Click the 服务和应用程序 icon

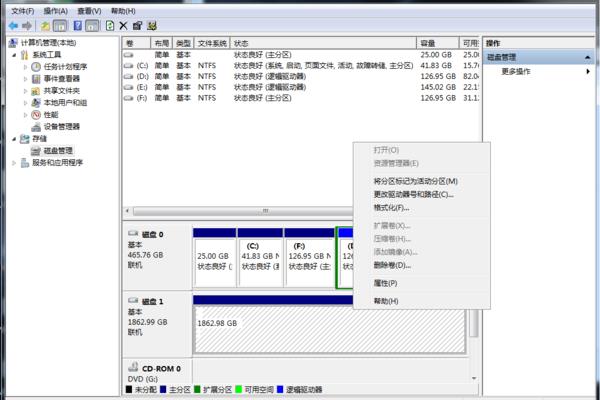point(24,163)
